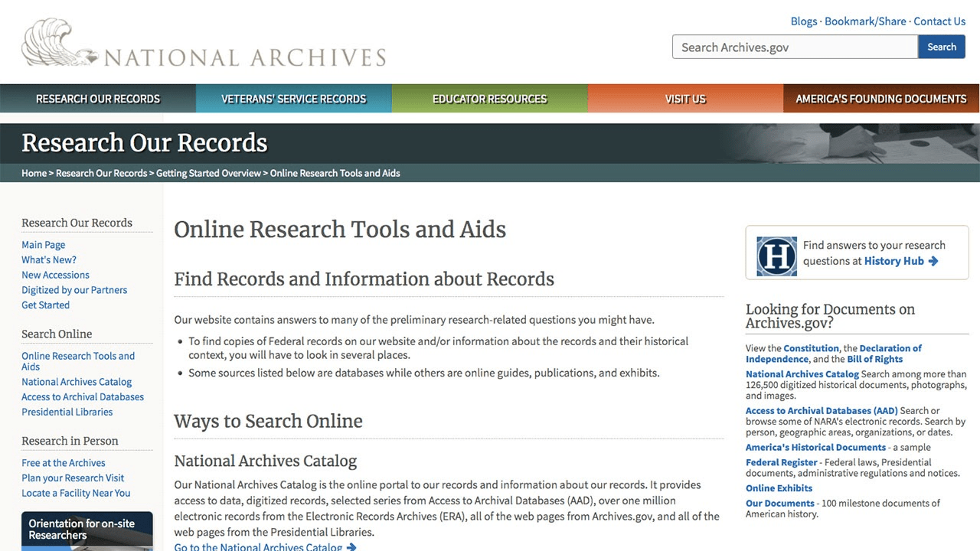Viewport: 980px width, 551px height.
Task: Click the arrow icon next to History Hub
Action: (x=933, y=261)
